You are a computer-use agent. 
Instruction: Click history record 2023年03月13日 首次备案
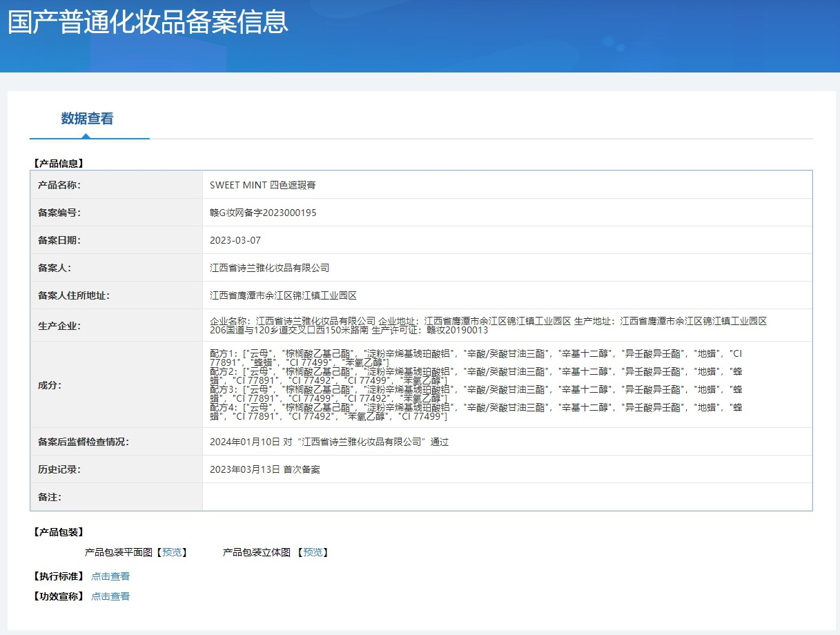point(265,469)
